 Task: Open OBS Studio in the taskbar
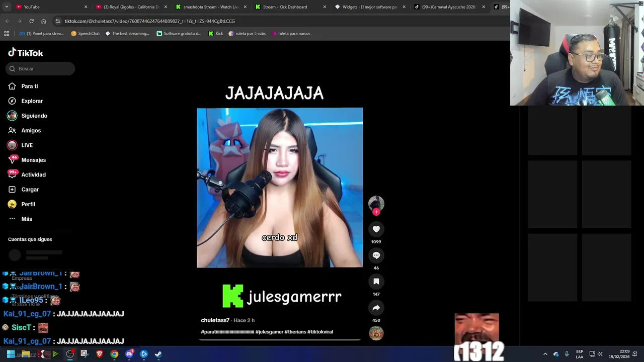click(x=70, y=354)
